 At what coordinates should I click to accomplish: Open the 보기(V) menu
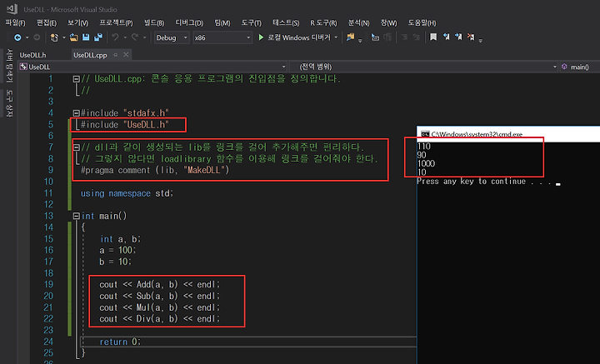coord(77,23)
